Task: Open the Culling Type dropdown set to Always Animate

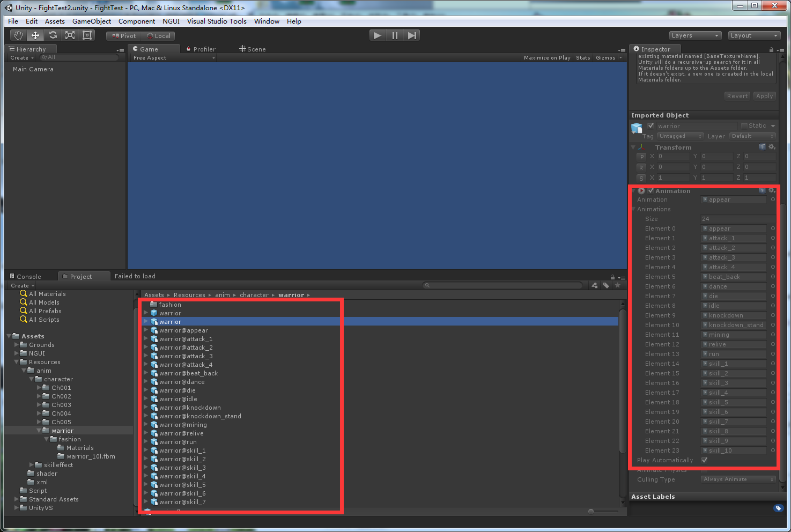Action: (x=738, y=479)
